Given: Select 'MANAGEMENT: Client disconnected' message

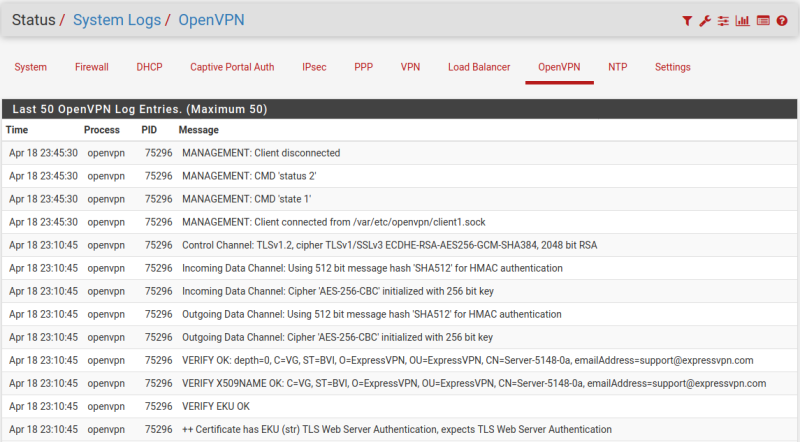Looking at the screenshot, I should pyautogui.click(x=261, y=153).
